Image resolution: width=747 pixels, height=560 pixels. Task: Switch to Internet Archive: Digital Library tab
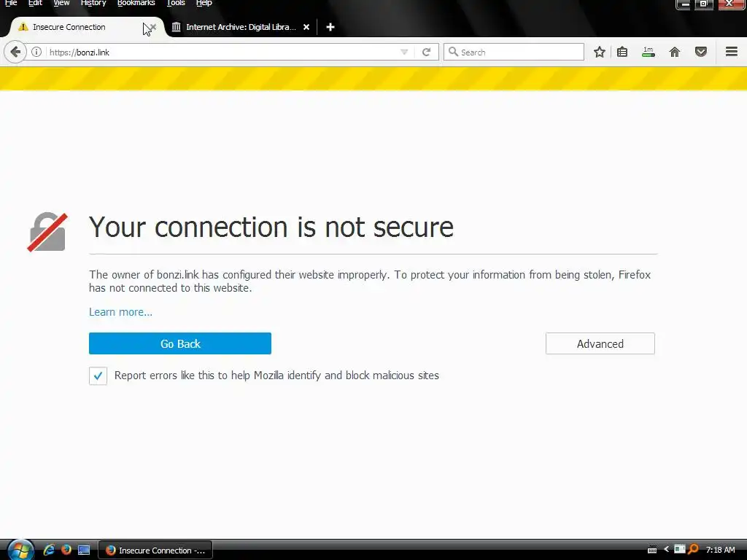(x=241, y=27)
